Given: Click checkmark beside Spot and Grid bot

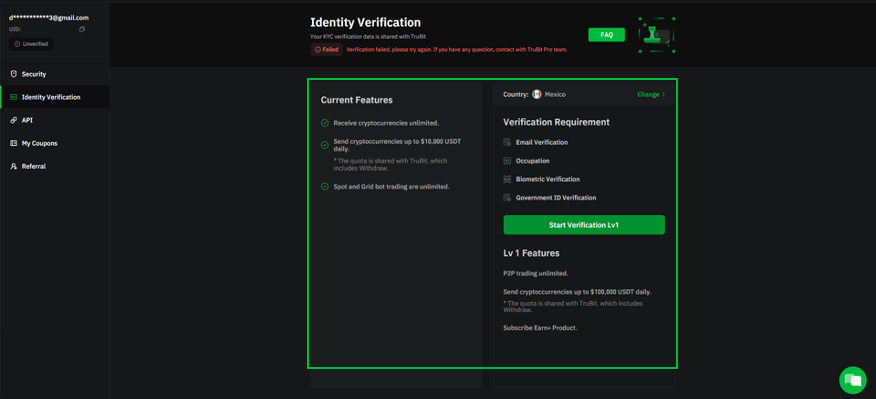Looking at the screenshot, I should point(325,187).
